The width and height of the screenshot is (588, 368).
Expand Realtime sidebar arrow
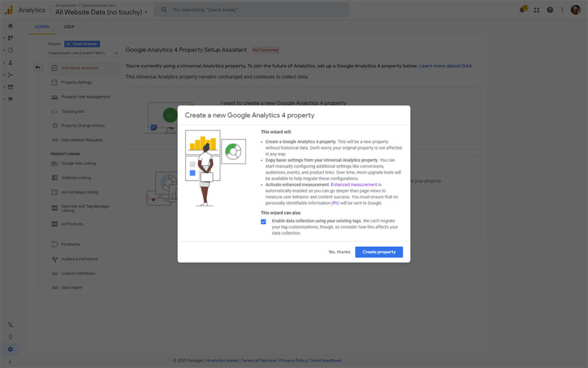coord(4,51)
